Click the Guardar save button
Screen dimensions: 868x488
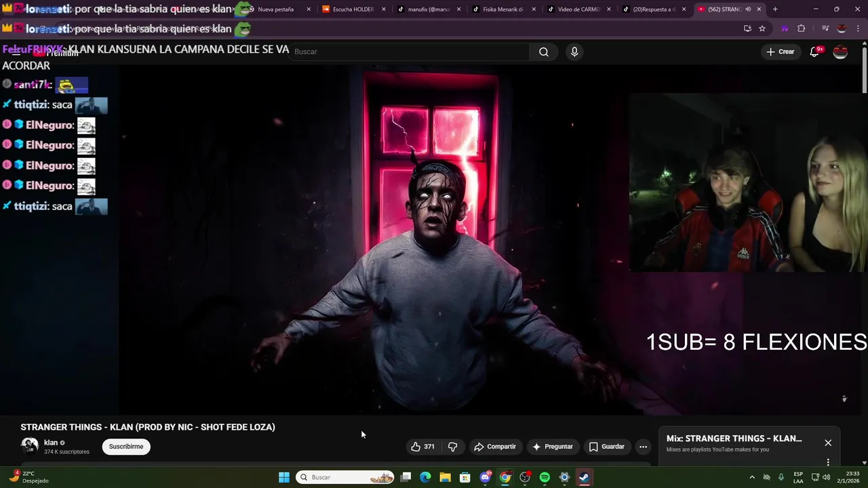click(606, 447)
